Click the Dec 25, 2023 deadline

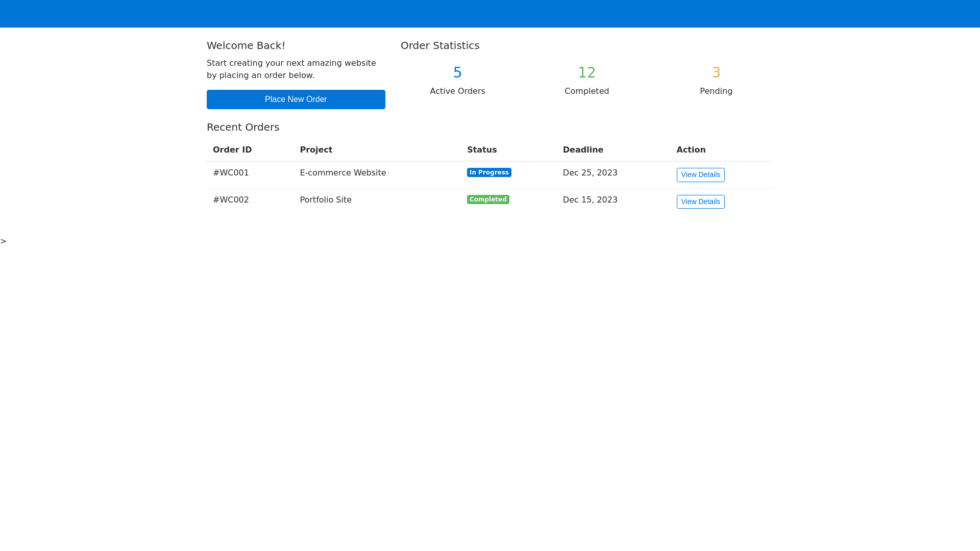coord(590,173)
